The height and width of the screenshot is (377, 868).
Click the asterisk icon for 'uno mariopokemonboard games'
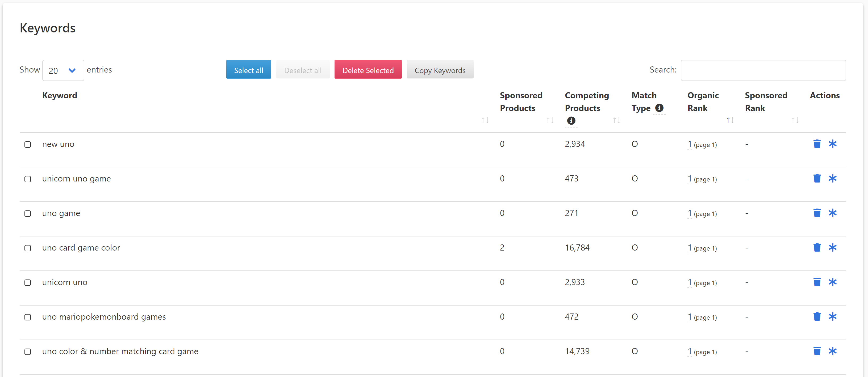tap(832, 317)
